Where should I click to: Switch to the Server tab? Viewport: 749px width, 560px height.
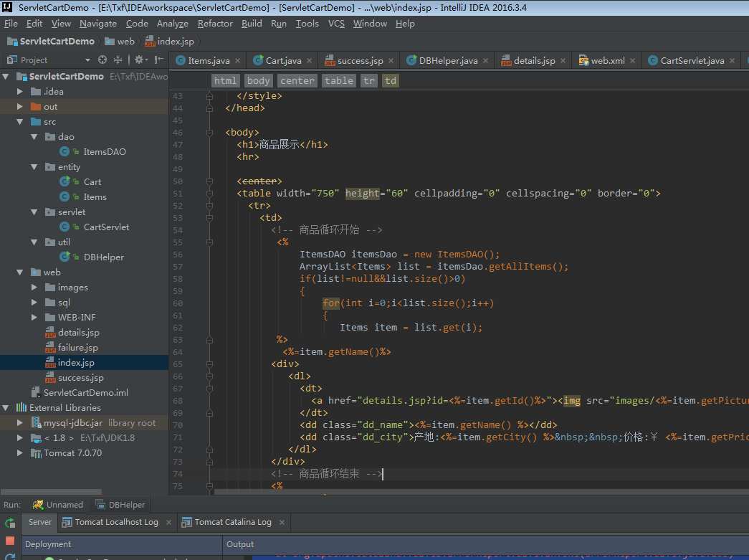39,522
